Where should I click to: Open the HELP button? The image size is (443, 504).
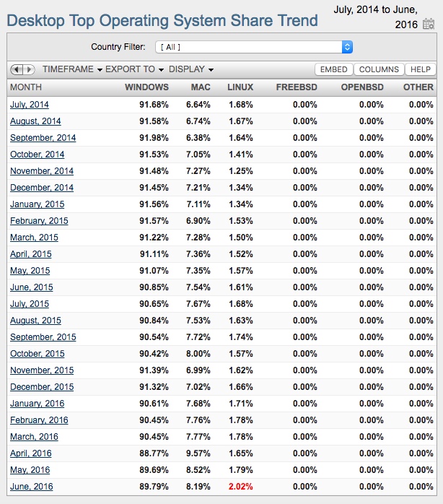(x=420, y=69)
